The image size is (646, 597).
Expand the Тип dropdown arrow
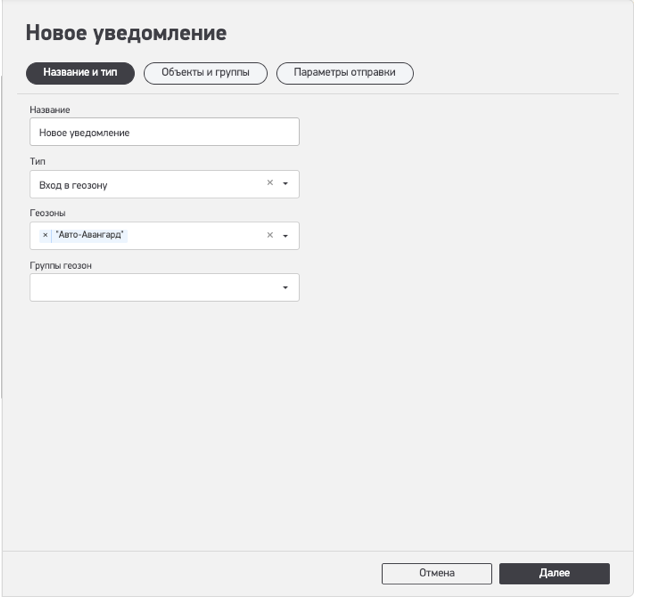pos(285,184)
